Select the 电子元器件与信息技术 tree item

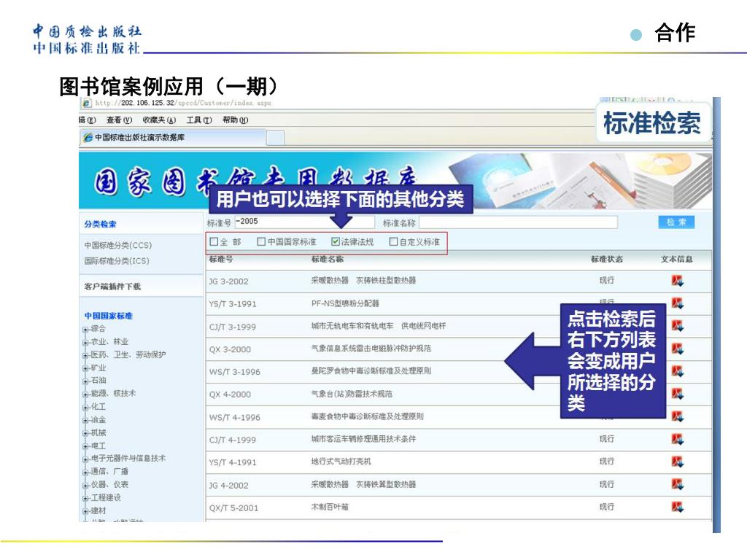[x=128, y=459]
